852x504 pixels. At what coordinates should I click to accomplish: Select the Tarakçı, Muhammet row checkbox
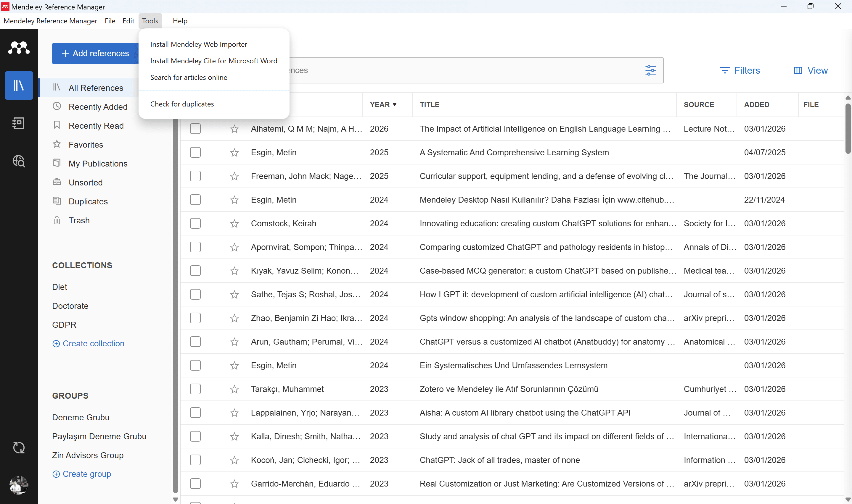[195, 389]
